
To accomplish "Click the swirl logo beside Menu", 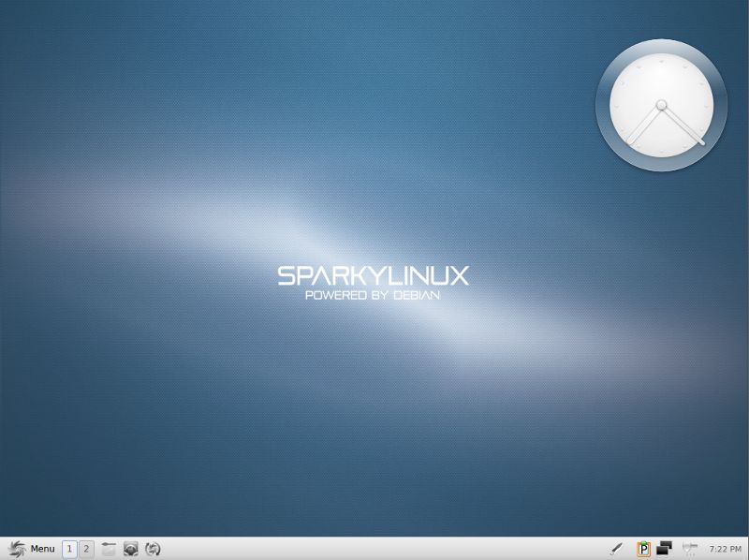I will [x=17, y=549].
